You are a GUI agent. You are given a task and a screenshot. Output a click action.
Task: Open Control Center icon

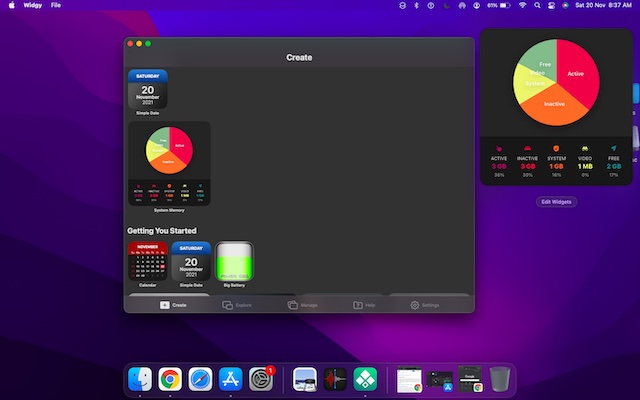point(551,5)
